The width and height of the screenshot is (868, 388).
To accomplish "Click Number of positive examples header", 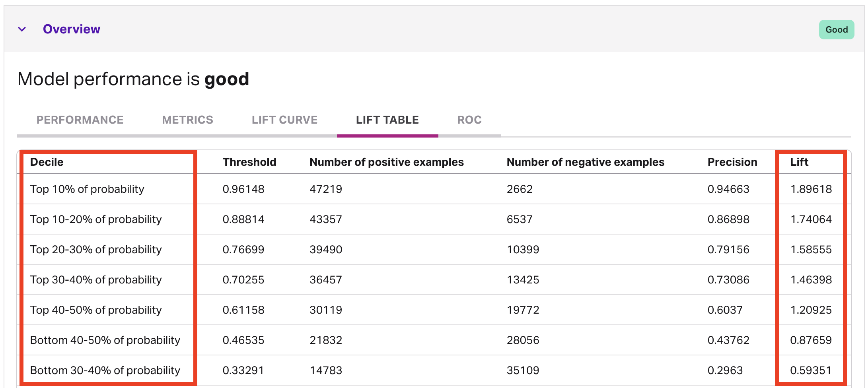I will pos(386,162).
